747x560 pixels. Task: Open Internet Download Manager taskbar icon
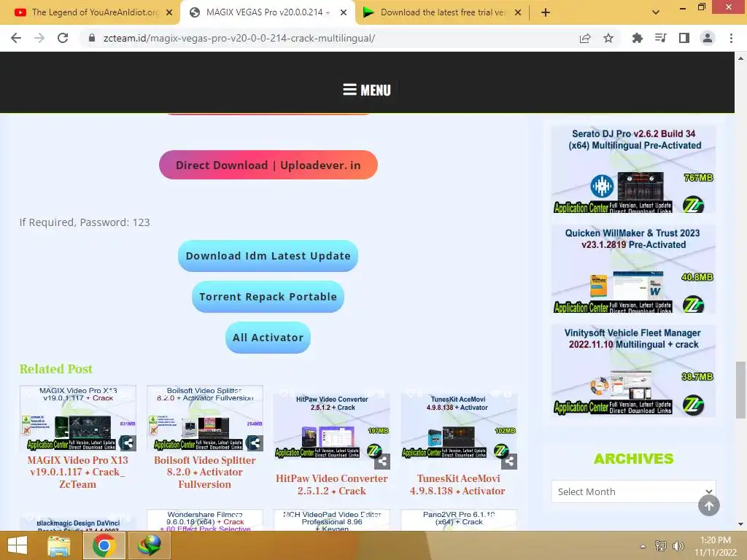tap(150, 545)
